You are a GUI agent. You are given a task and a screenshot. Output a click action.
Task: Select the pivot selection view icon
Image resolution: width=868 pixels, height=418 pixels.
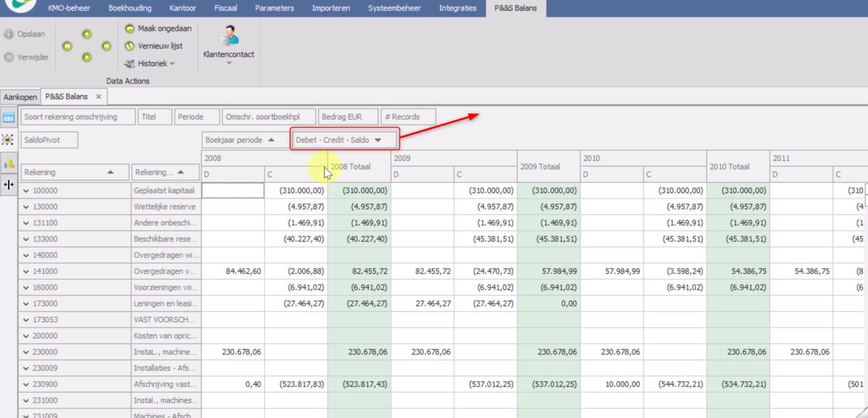tap(9, 139)
